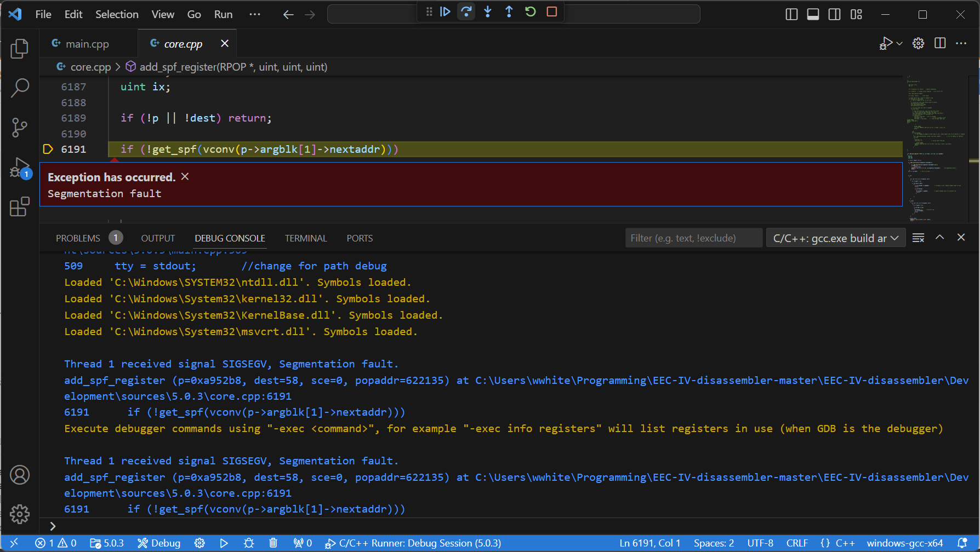Screen dimensions: 980x552
Task: Open the Source Control view
Action: pyautogui.click(x=20, y=128)
